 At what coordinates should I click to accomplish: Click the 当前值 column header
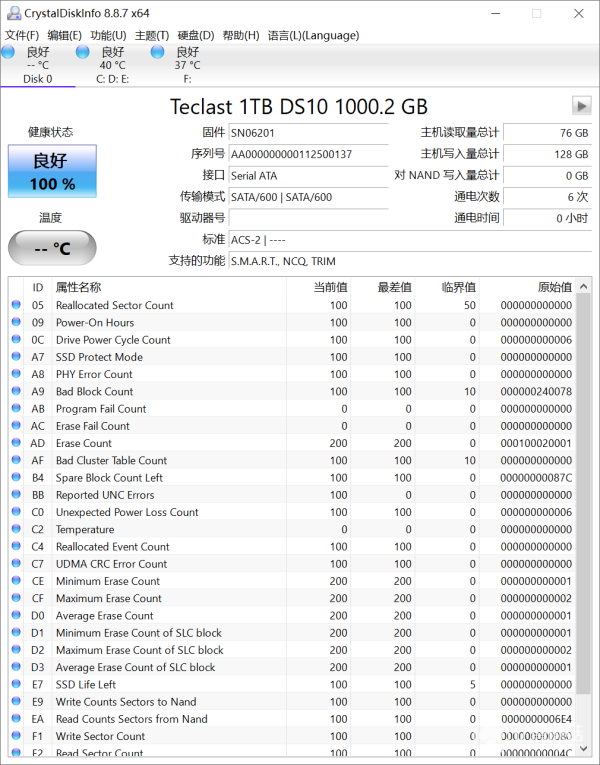(319, 287)
